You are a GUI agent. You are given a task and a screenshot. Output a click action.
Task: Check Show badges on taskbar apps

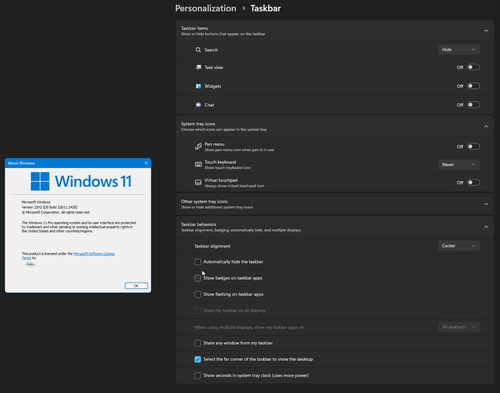(x=197, y=278)
